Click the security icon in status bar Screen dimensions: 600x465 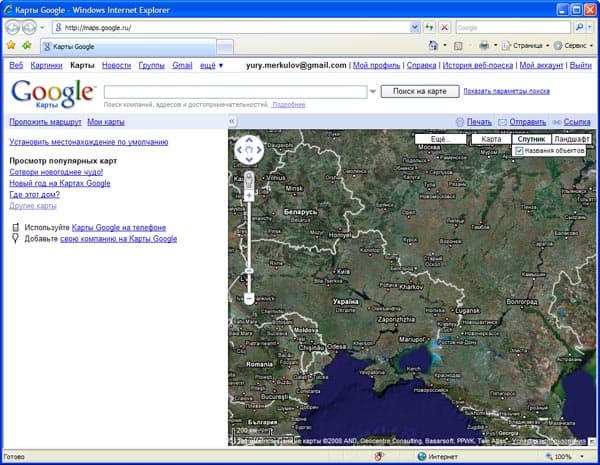tap(379, 456)
